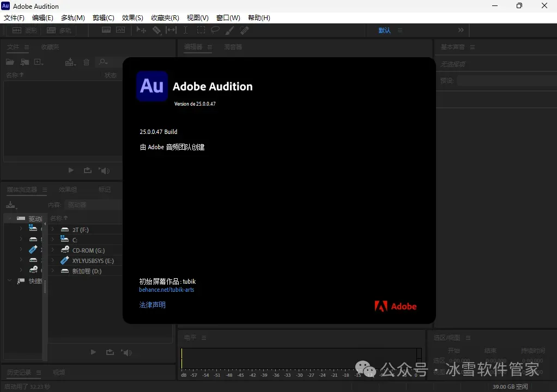Expand the CD-ROM (G:) drive row
The image size is (557, 392).
coord(52,250)
